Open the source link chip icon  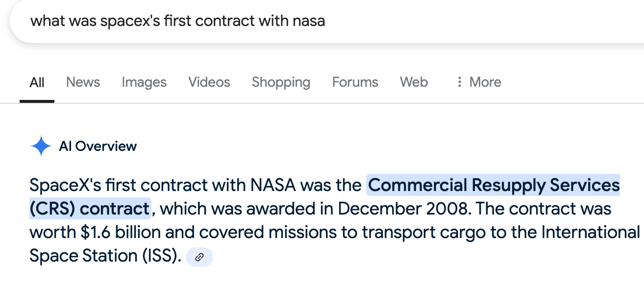coord(199,257)
